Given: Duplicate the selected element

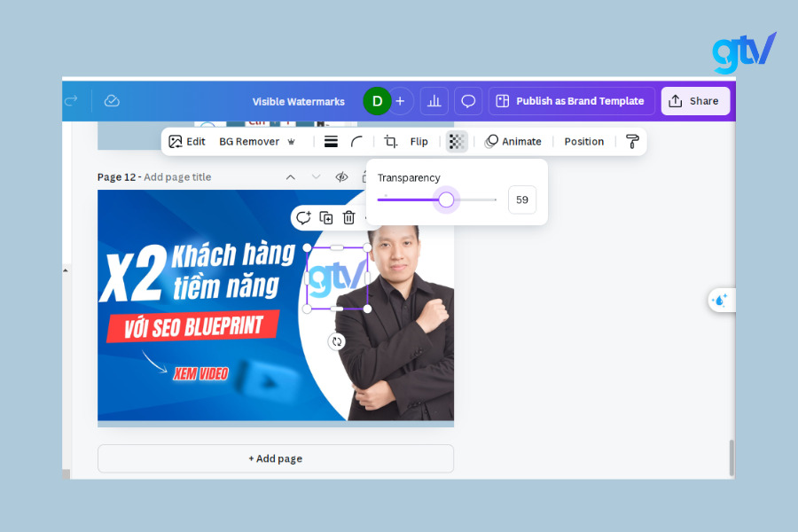Looking at the screenshot, I should 326,218.
